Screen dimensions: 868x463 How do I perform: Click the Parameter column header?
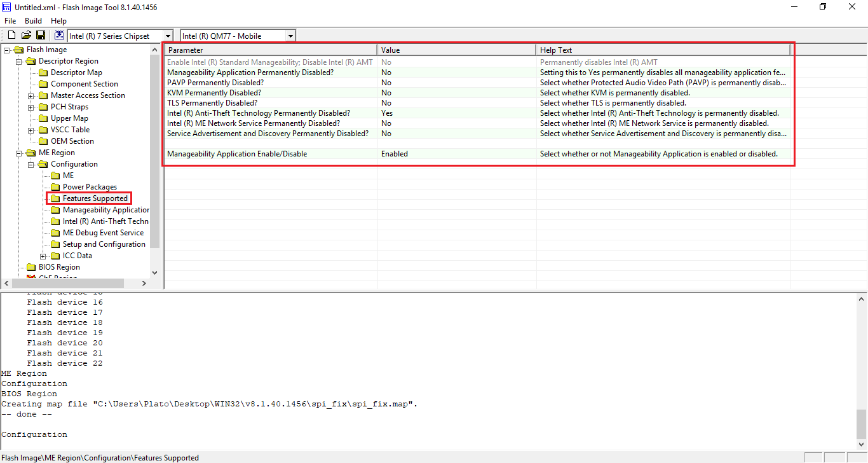tap(271, 50)
